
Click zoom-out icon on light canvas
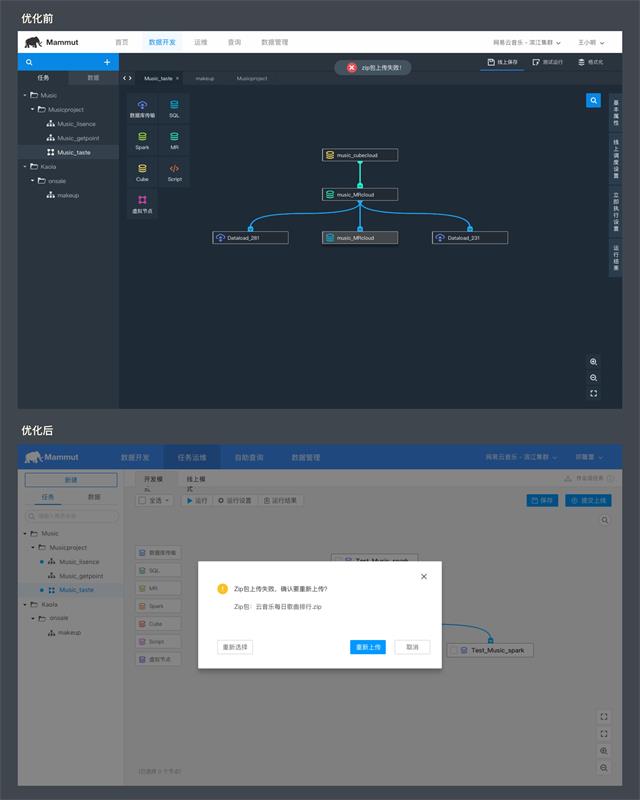[604, 767]
